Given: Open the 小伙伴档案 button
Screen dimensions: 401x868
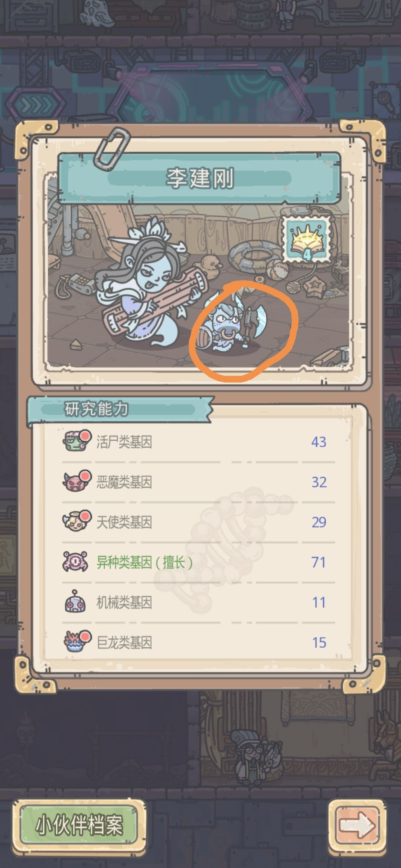Looking at the screenshot, I should (x=79, y=825).
